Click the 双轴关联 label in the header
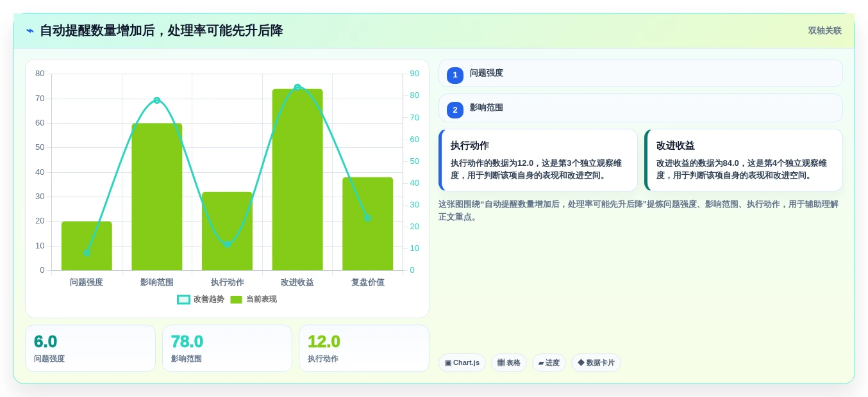868x397 pixels. coord(824,31)
